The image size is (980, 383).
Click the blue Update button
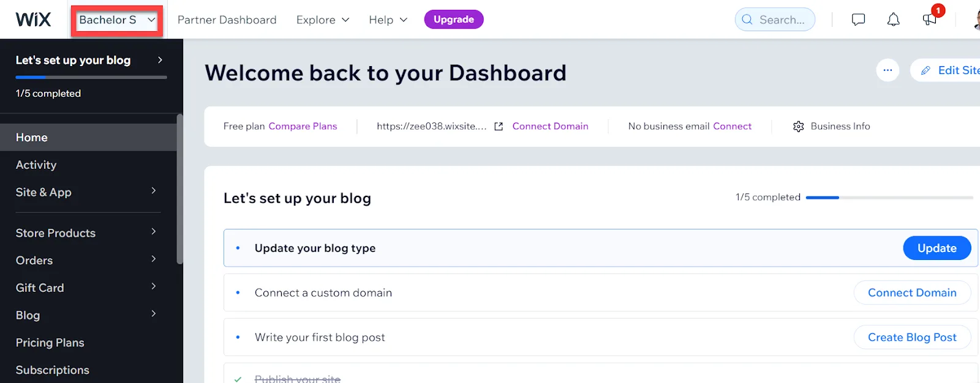point(937,248)
